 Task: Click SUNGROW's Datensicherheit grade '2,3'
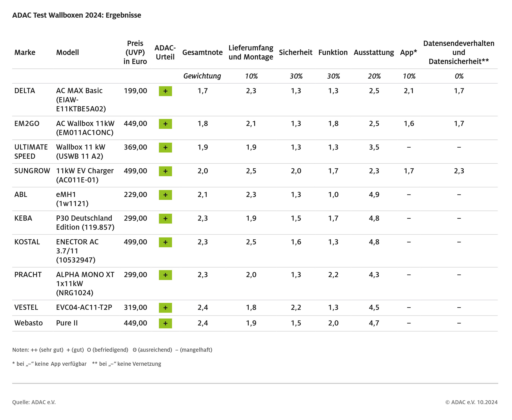(x=459, y=171)
